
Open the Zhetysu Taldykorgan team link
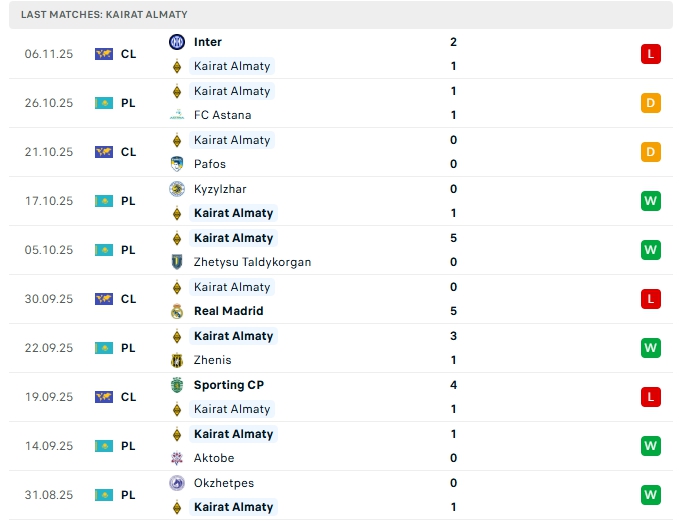pyautogui.click(x=252, y=262)
